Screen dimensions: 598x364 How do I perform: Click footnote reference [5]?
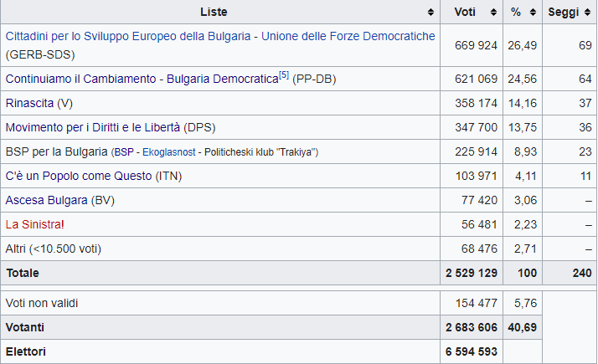coord(284,75)
